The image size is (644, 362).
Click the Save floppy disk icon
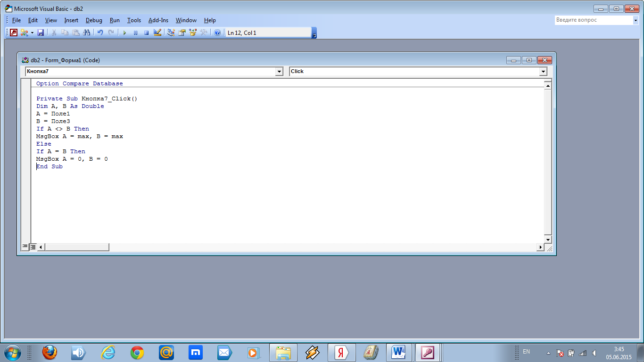point(41,33)
